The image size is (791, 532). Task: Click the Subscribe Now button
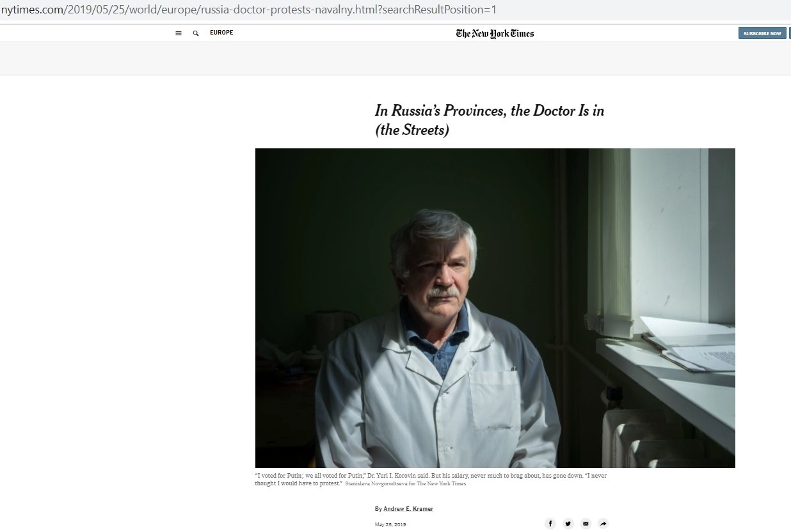click(x=762, y=33)
